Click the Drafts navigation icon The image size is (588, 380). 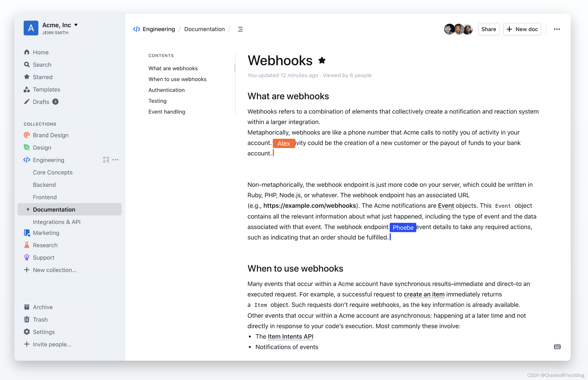[27, 102]
